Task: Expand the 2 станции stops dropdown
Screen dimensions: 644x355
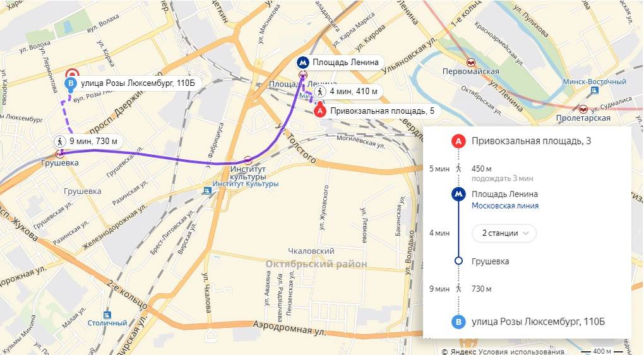Action: [x=504, y=233]
